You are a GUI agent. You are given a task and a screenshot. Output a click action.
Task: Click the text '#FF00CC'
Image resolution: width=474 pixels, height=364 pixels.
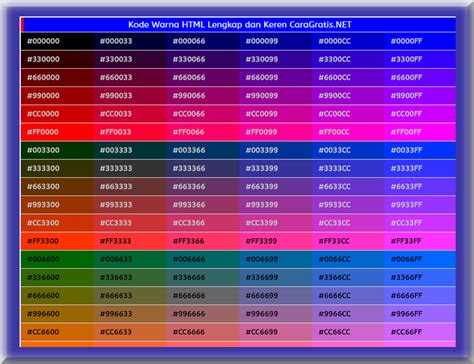(334, 132)
